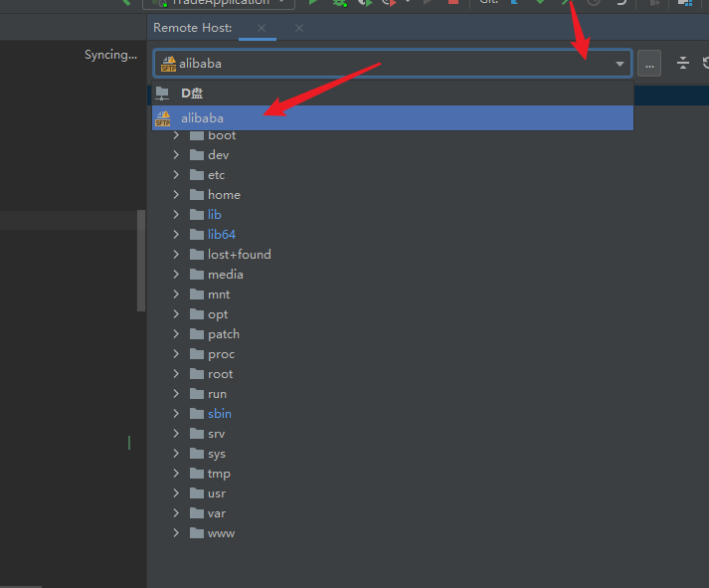
Task: Expand the mnt folder chevron
Action: [176, 294]
